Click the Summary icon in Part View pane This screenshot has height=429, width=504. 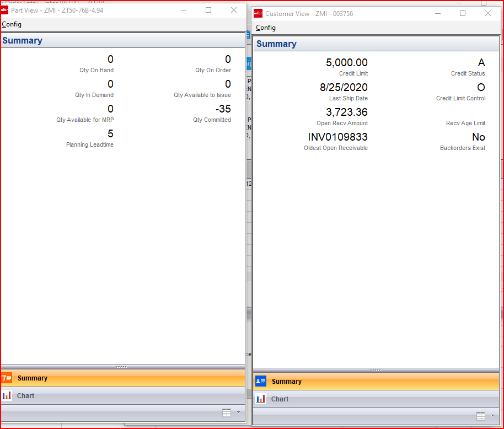click(7, 378)
